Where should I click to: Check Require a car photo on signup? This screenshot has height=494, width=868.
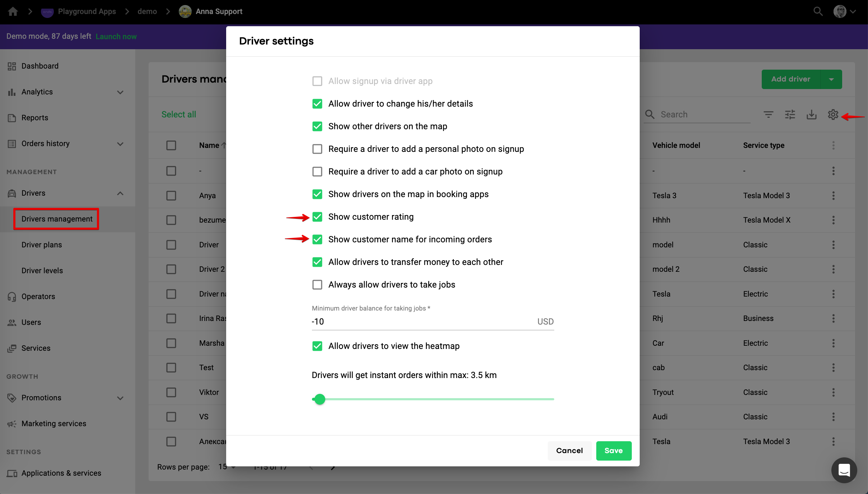point(317,172)
